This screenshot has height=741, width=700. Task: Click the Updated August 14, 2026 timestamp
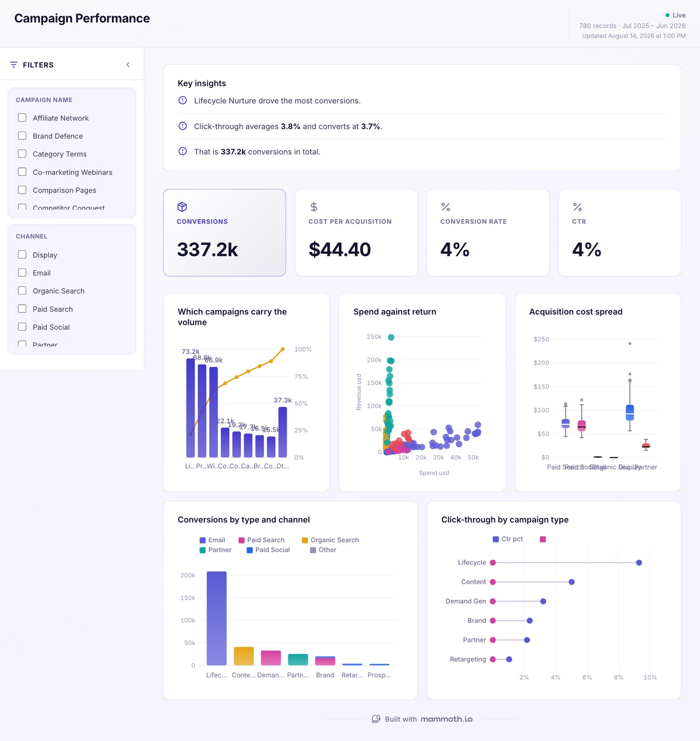tap(634, 36)
